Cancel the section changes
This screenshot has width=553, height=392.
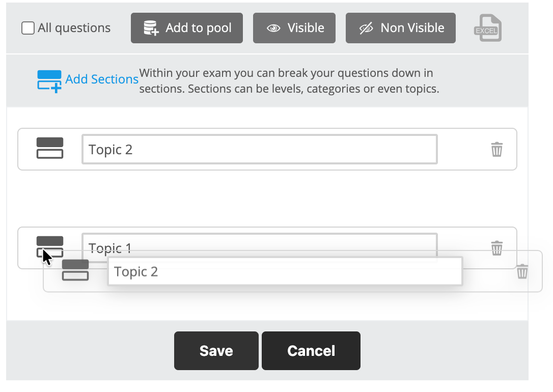pos(311,350)
